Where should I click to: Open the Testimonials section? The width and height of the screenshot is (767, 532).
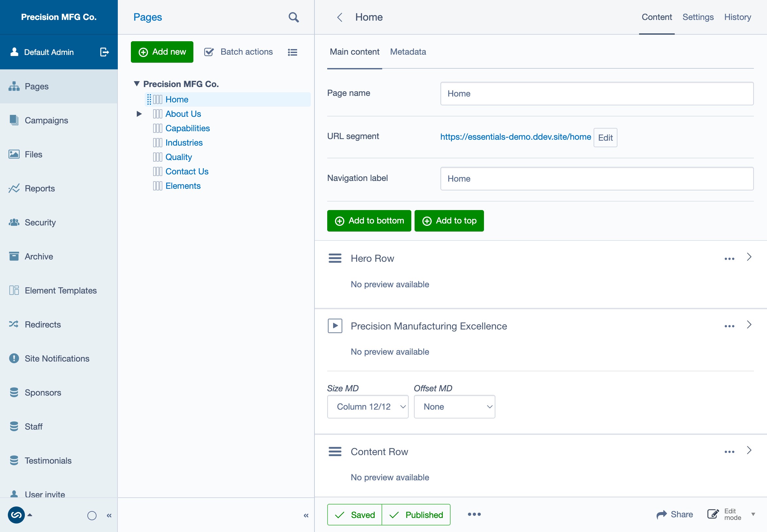59,460
